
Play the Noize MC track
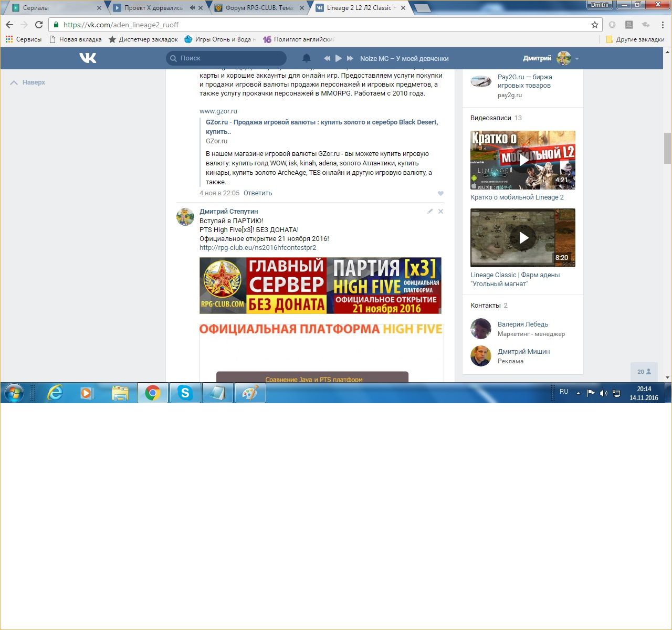coord(339,58)
